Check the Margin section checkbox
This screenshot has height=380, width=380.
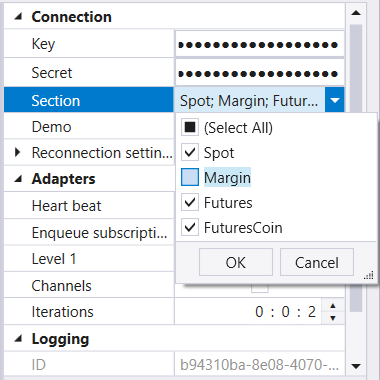190,177
